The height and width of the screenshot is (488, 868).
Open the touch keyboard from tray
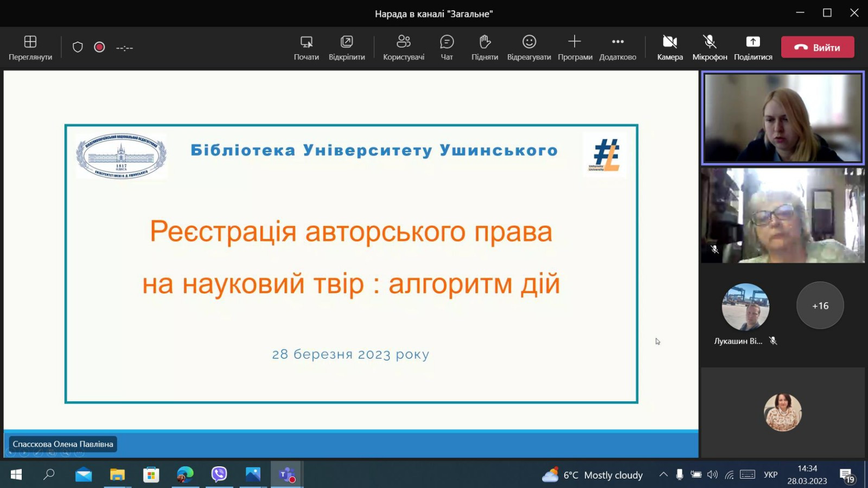[748, 475]
